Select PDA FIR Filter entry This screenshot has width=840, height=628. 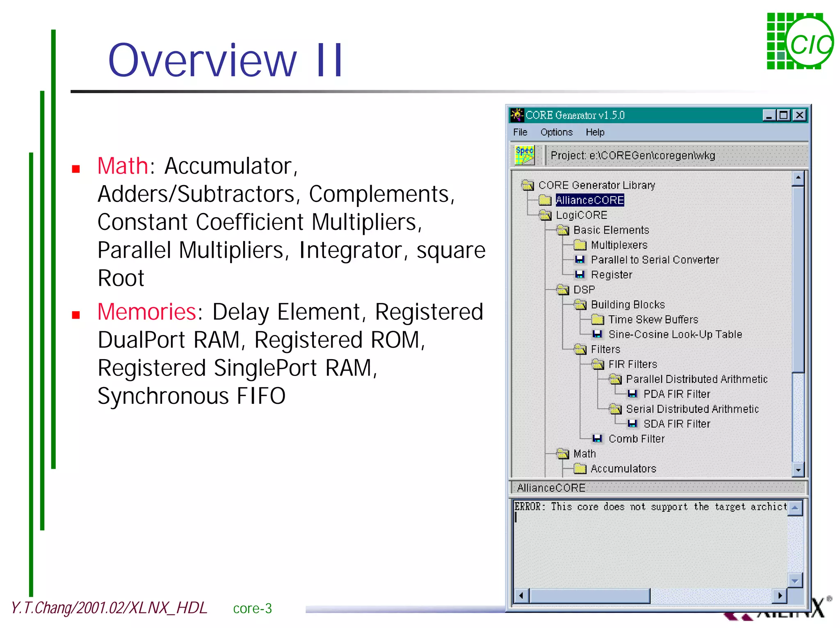pyautogui.click(x=677, y=394)
